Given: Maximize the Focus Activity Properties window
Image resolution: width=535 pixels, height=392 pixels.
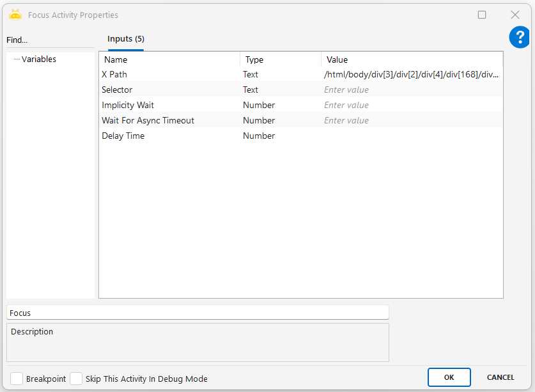Looking at the screenshot, I should 482,15.
